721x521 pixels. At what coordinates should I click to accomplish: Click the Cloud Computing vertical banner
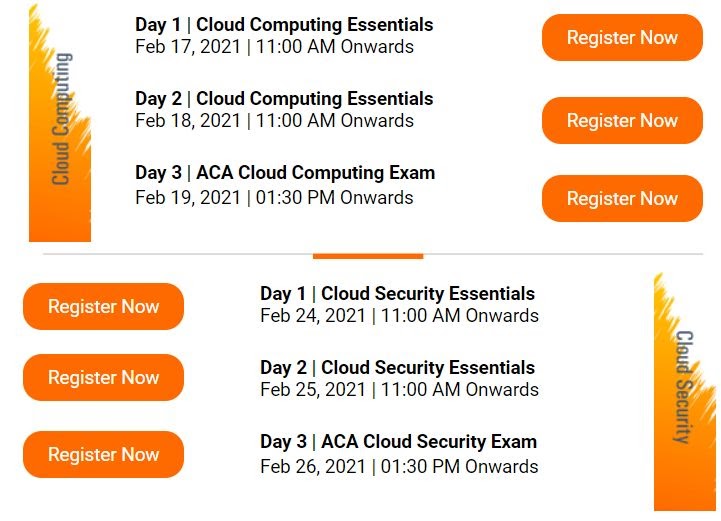point(60,123)
